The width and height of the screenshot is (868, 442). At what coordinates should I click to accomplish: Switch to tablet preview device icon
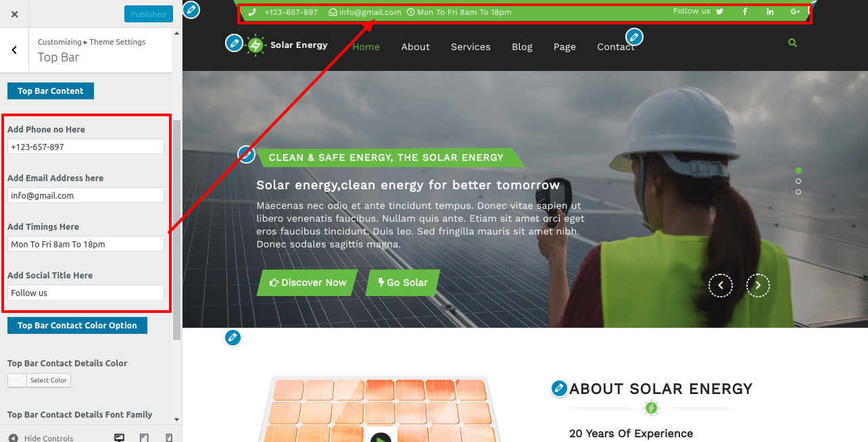(x=144, y=437)
